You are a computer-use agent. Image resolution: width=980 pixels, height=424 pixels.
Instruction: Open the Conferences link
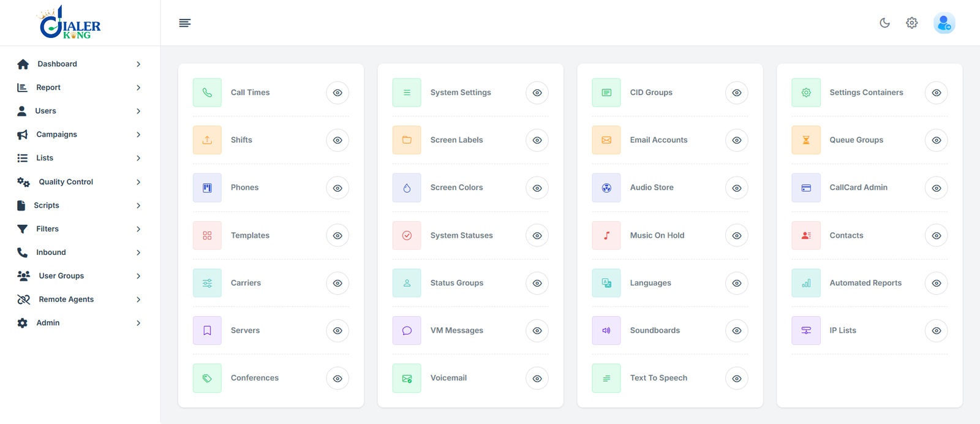click(255, 378)
